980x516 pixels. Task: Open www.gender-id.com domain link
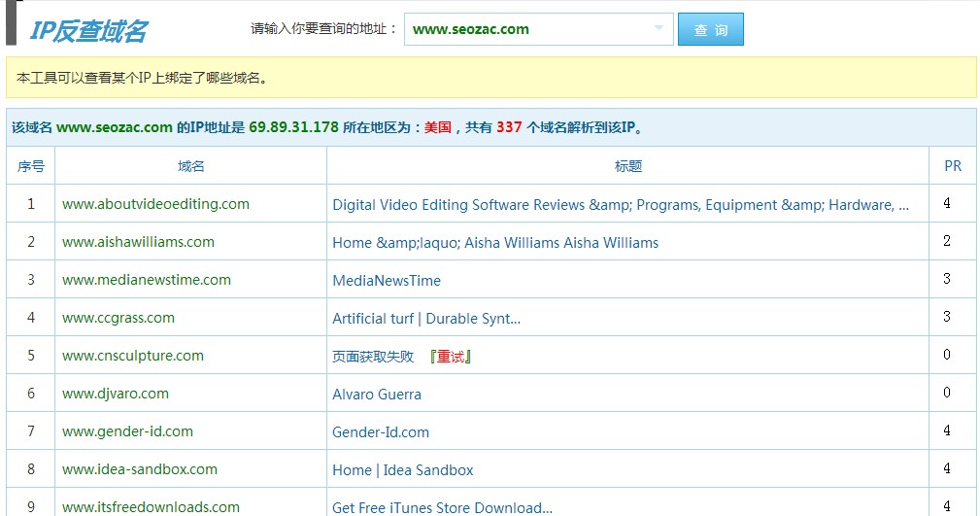pos(127,431)
